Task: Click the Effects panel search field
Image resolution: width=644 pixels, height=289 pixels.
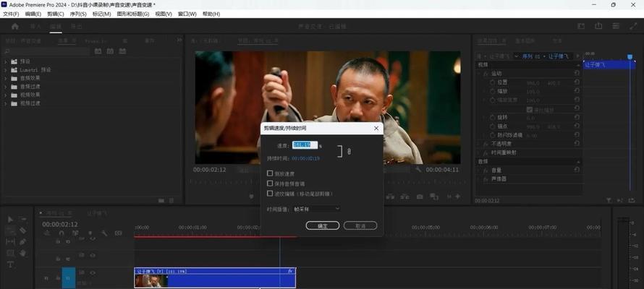Action: tap(46, 51)
